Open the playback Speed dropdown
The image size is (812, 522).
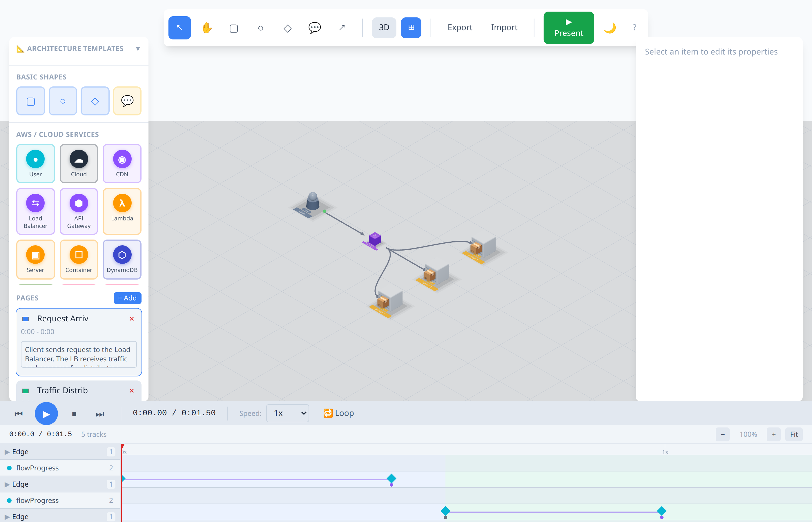(x=287, y=413)
